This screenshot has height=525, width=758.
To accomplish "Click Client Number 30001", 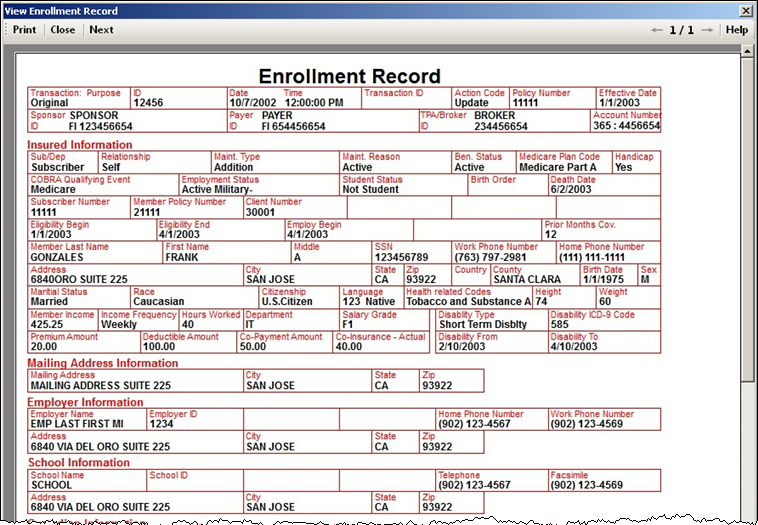I will coord(260,212).
